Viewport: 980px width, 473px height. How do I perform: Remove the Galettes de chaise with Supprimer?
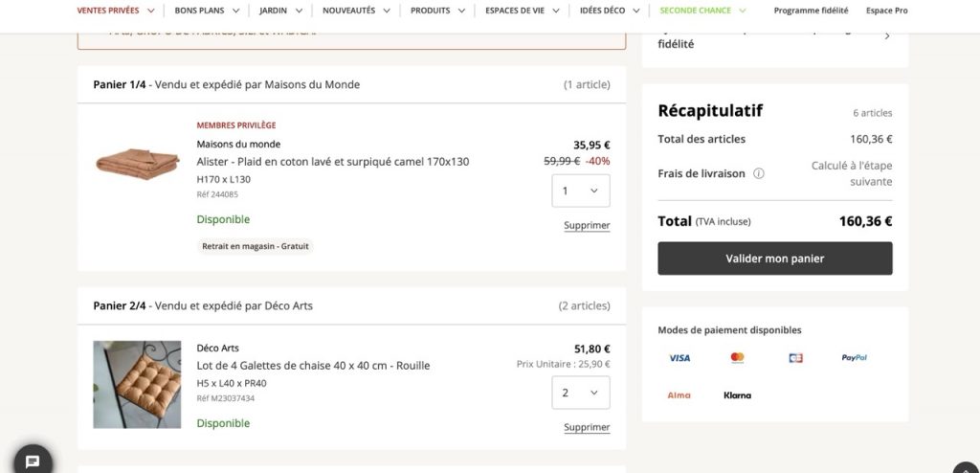587,427
